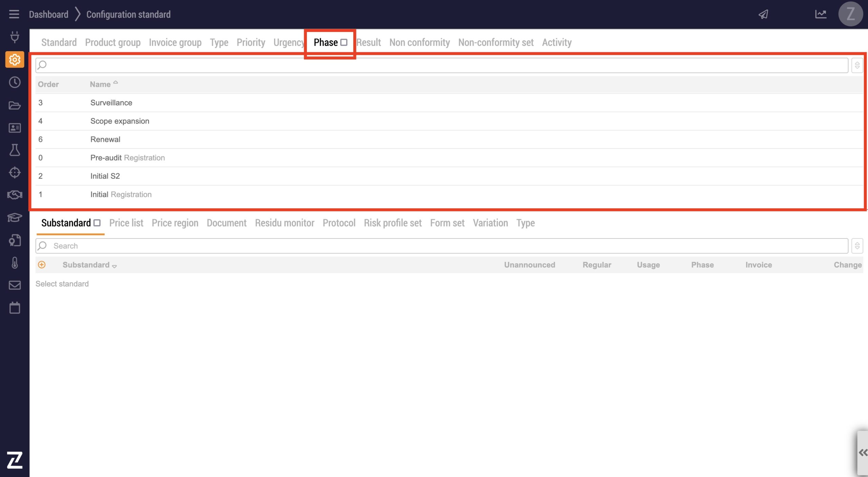Image resolution: width=868 pixels, height=477 pixels.
Task: Click the orange add substandard plus icon
Action: [42, 265]
